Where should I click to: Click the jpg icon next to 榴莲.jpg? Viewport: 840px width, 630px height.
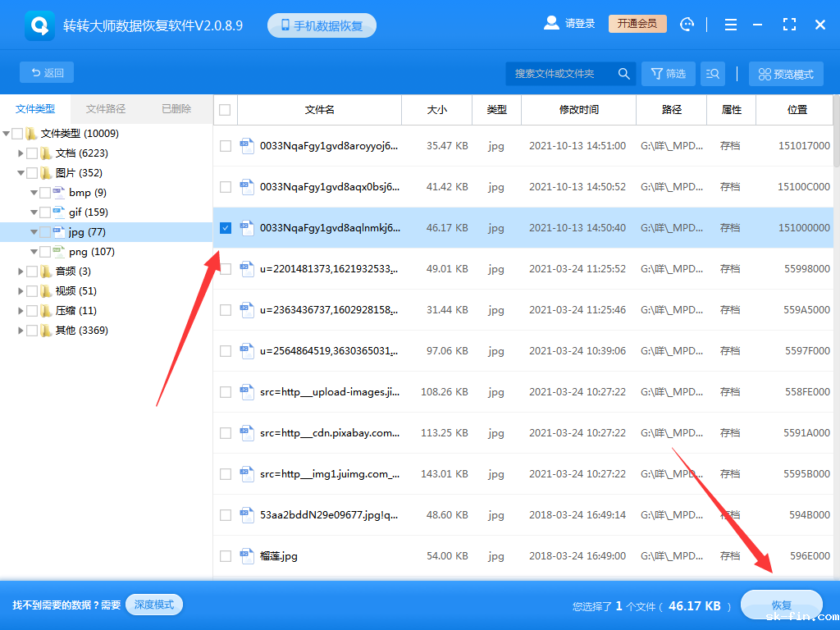[x=247, y=555]
